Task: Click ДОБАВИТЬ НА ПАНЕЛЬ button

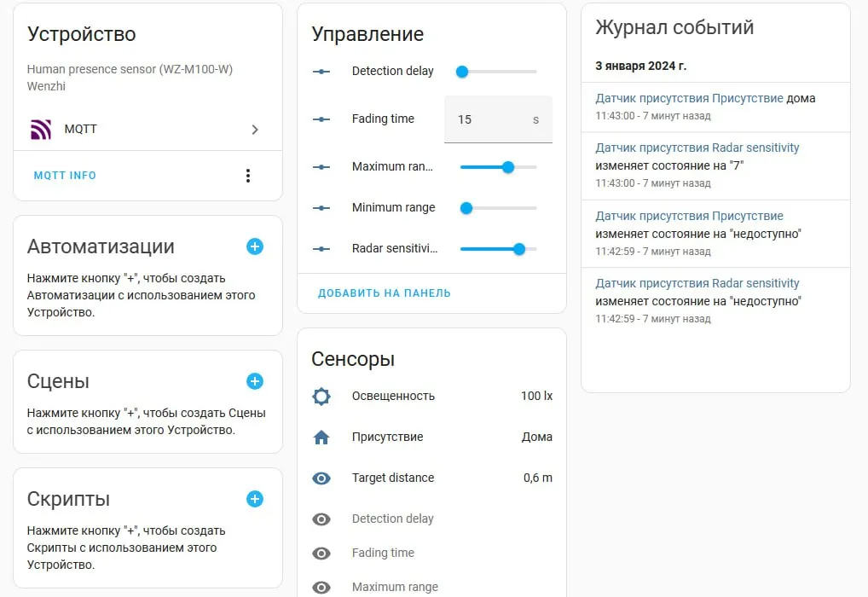Action: tap(385, 293)
